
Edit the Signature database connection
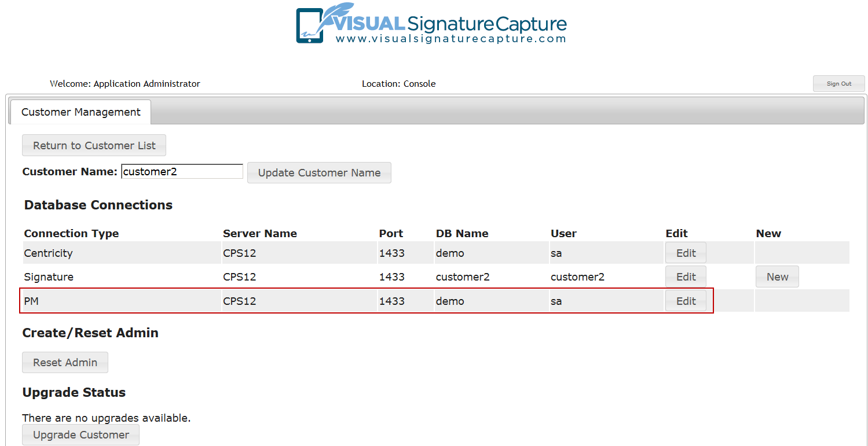[686, 277]
